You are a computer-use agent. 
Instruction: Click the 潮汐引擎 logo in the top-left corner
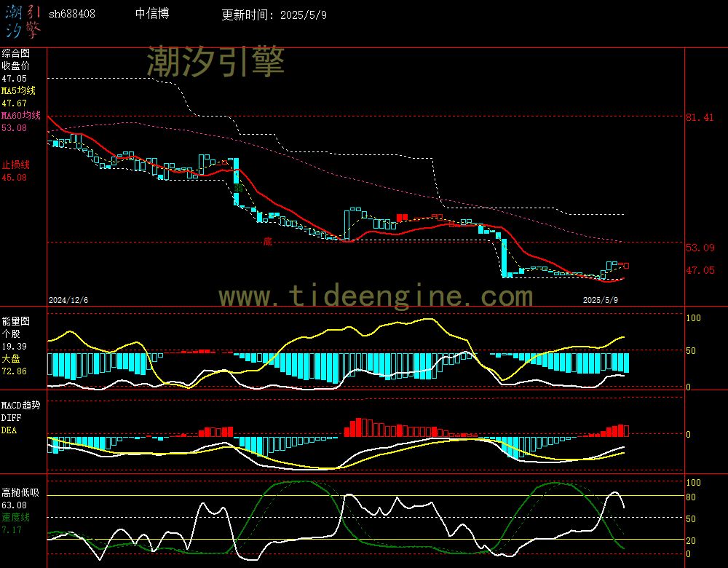tap(23, 22)
